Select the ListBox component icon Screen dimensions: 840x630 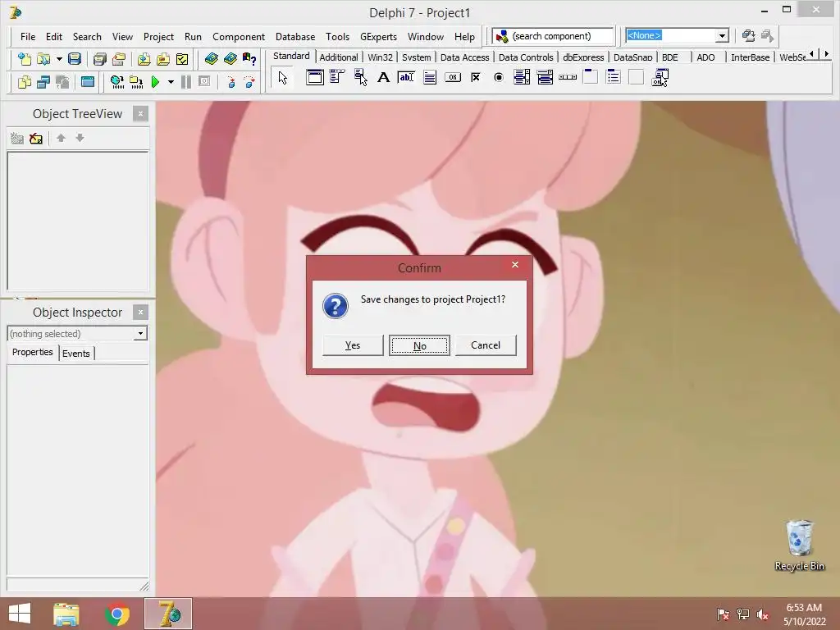coord(521,78)
